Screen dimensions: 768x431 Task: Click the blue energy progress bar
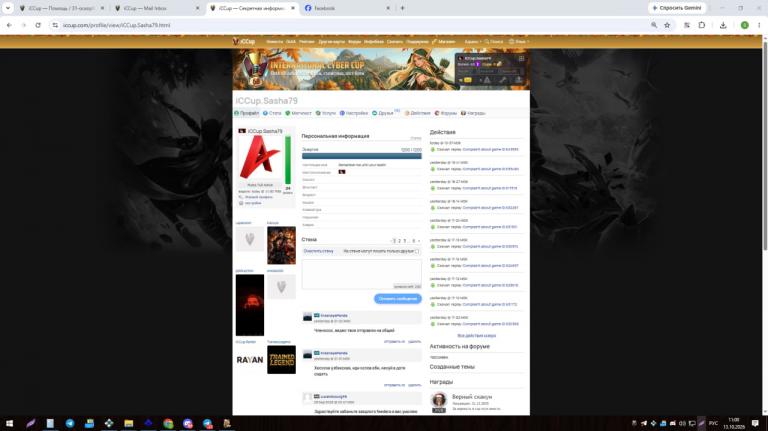[x=361, y=156]
